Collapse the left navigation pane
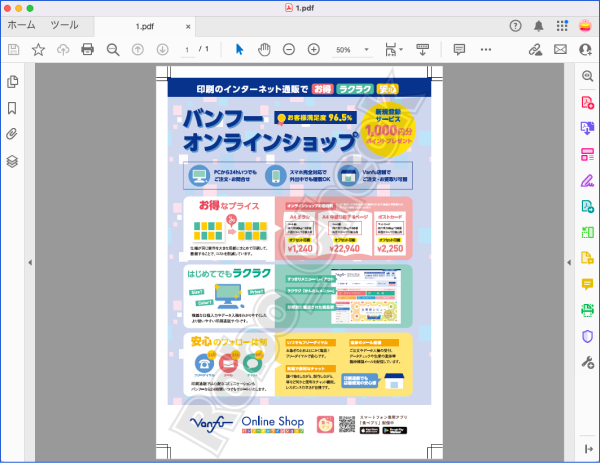 tap(30, 262)
